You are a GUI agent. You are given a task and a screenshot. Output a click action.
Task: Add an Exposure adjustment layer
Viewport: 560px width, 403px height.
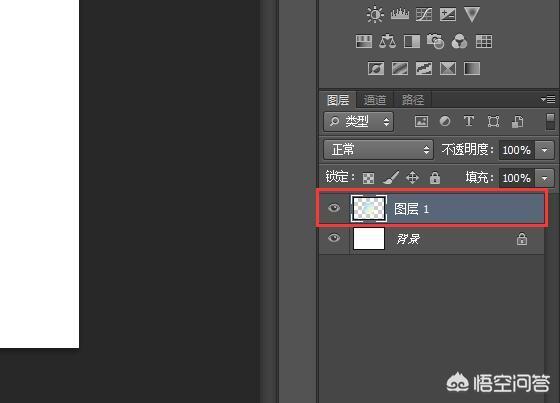448,15
